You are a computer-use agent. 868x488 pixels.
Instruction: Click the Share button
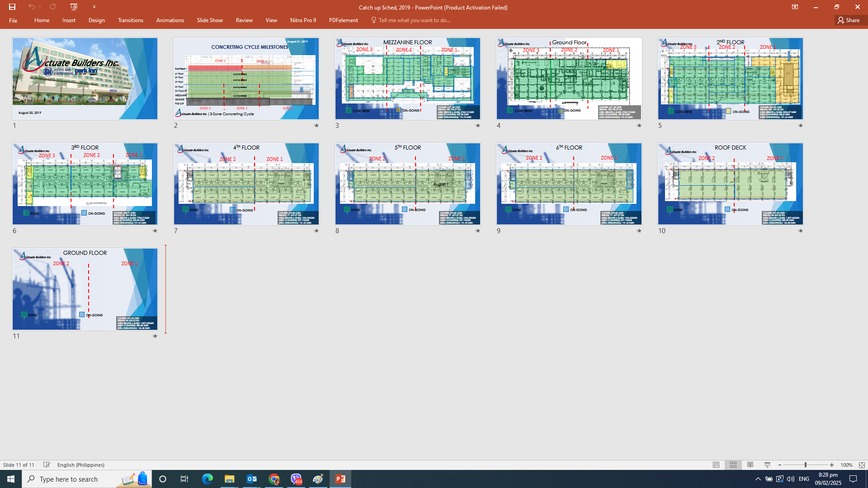(849, 20)
